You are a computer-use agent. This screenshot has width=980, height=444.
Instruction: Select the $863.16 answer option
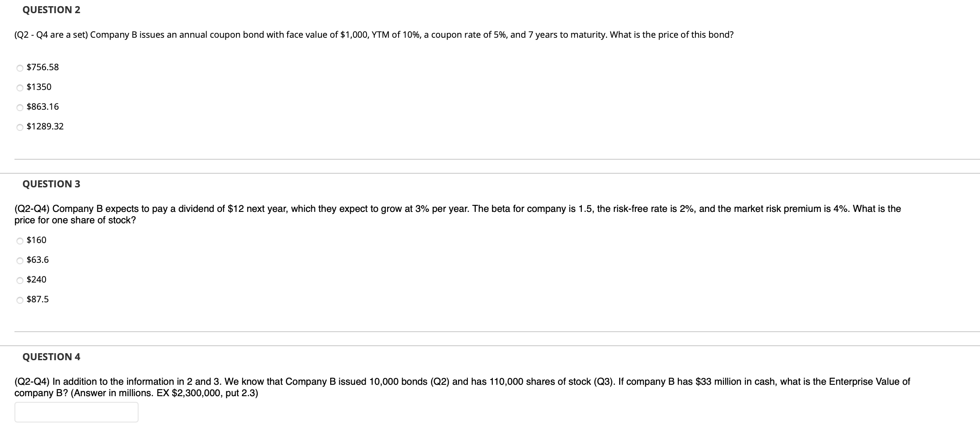coord(43,106)
